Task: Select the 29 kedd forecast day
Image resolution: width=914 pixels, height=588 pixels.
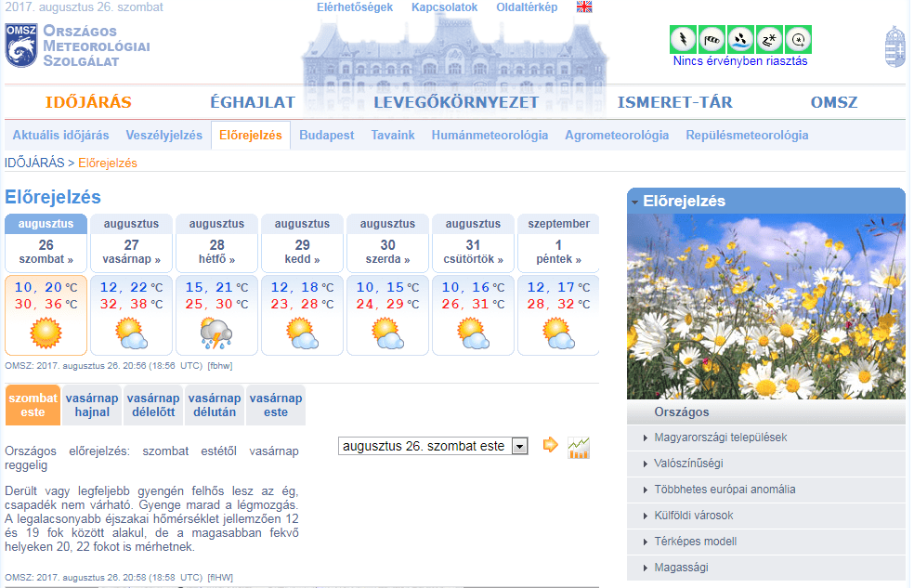Action: (302, 253)
